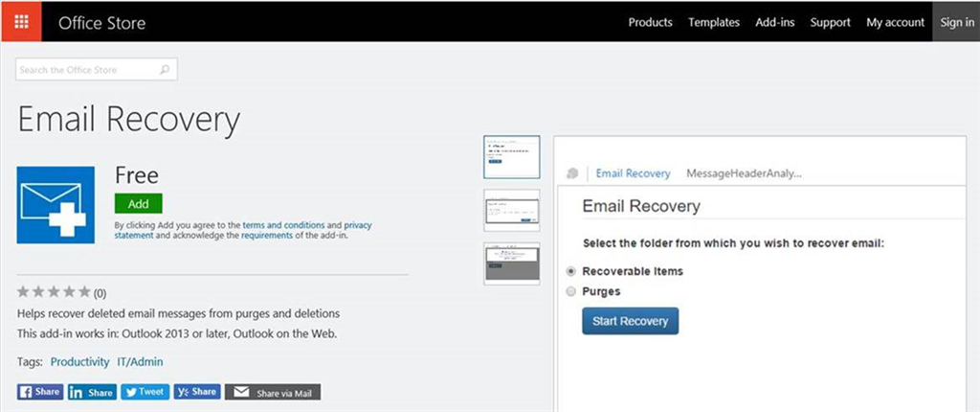Share via the Facebook Share button
Viewport: 980px width, 412px height.
pyautogui.click(x=40, y=392)
